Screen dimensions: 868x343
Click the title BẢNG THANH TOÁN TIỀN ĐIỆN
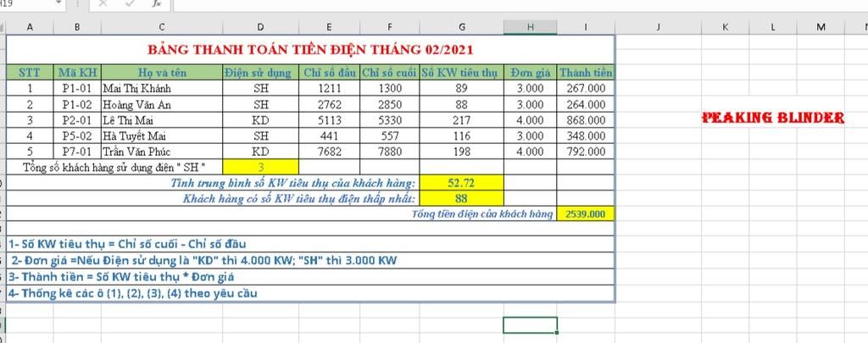tap(310, 50)
